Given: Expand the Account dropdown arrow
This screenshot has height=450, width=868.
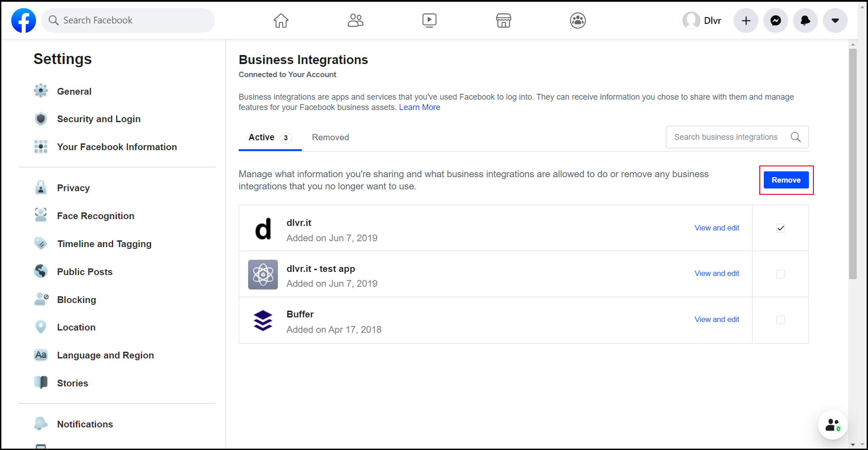Looking at the screenshot, I should [x=835, y=20].
